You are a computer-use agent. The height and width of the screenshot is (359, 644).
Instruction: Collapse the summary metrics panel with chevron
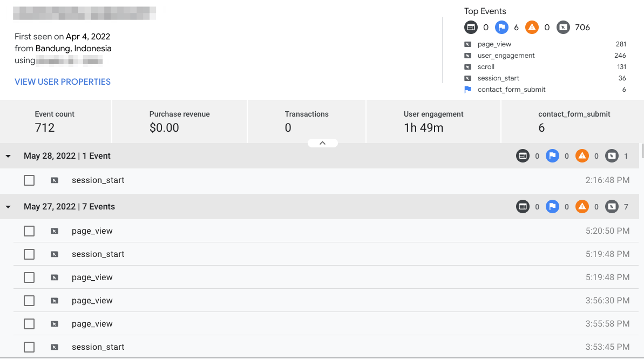coord(322,143)
